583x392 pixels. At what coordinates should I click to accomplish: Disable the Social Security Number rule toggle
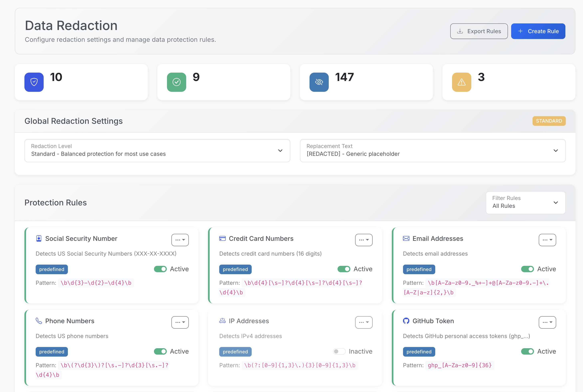(160, 269)
